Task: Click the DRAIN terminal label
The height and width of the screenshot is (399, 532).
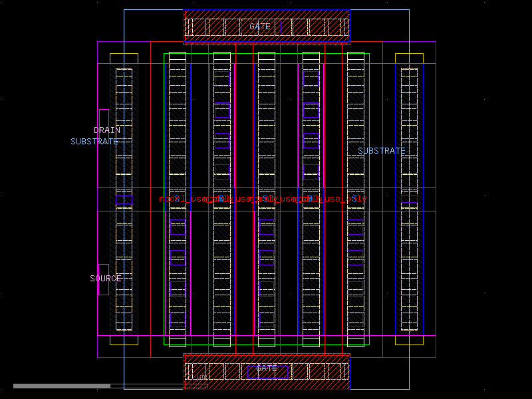Action: [107, 130]
